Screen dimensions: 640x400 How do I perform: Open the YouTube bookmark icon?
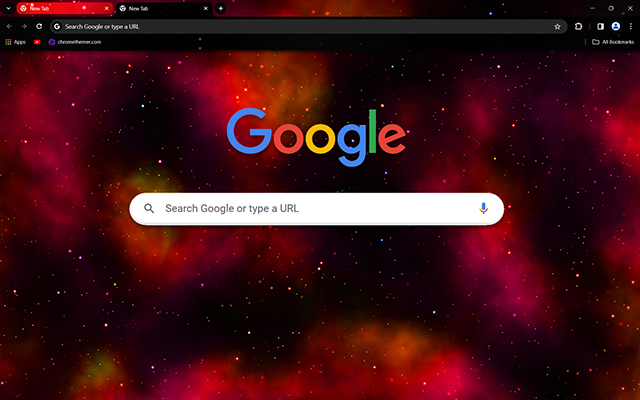coord(37,42)
